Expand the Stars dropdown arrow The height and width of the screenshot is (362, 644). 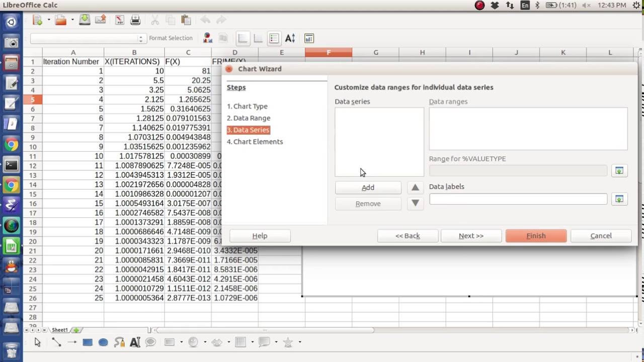pyautogui.click(x=299, y=342)
